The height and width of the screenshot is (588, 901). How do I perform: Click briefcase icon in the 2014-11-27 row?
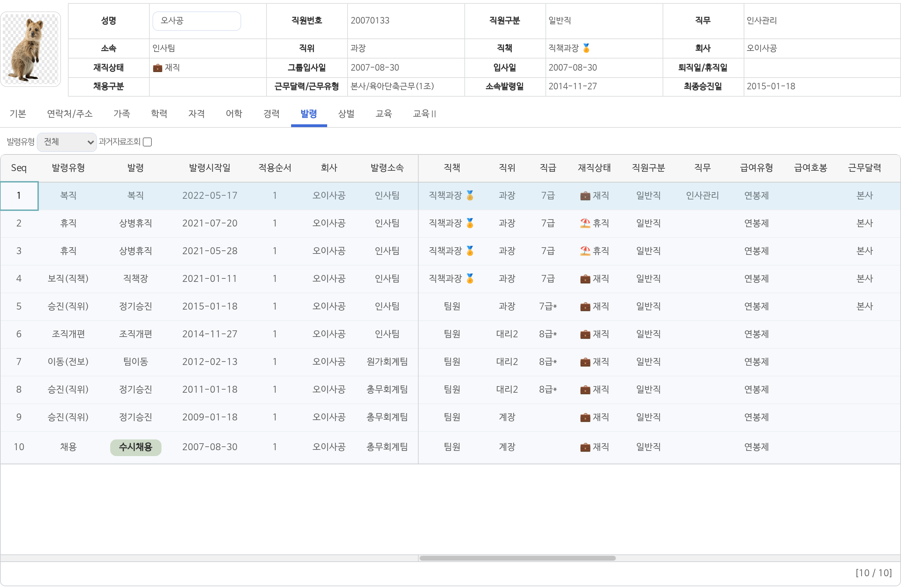(585, 334)
